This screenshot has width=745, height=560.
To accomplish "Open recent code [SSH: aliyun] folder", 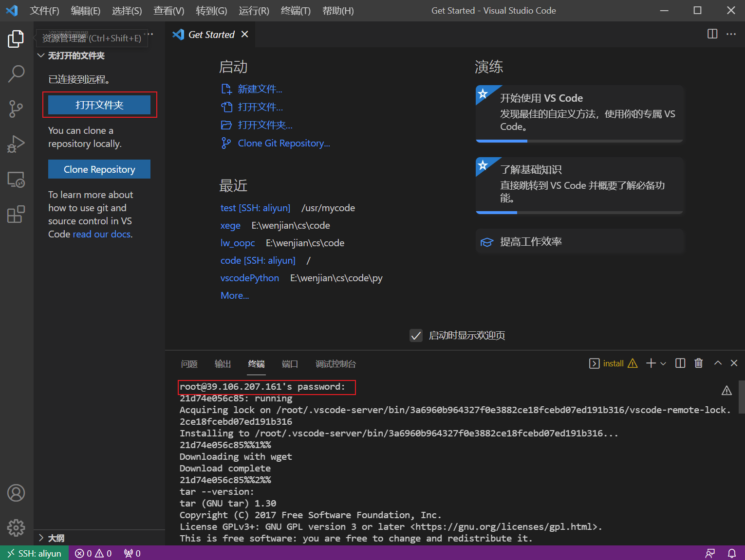I will click(x=258, y=260).
